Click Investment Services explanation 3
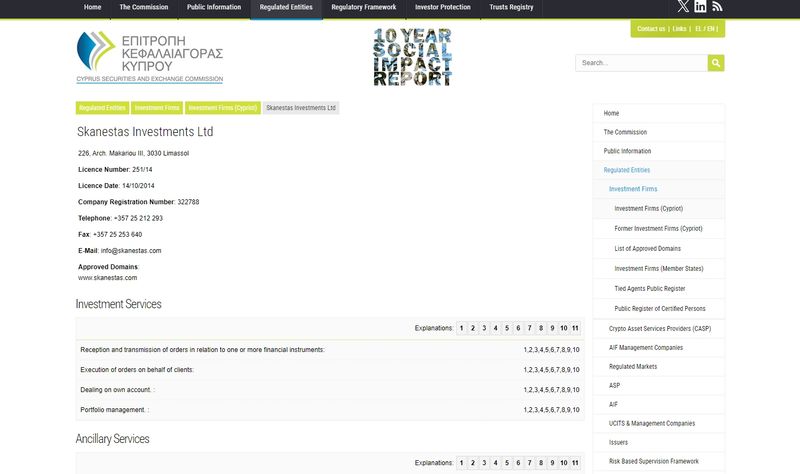 484,328
